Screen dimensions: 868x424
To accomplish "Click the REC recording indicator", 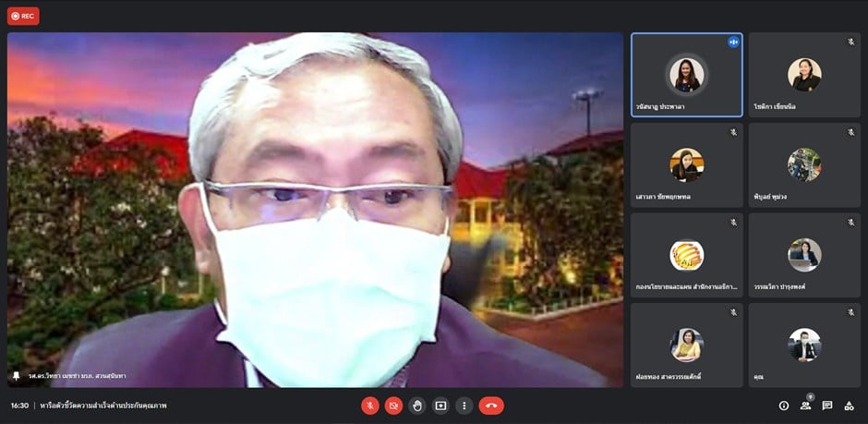I will 23,16.
